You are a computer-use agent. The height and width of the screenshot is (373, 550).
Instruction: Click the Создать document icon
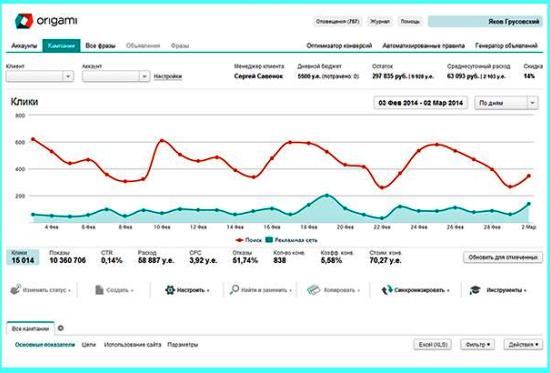99,290
